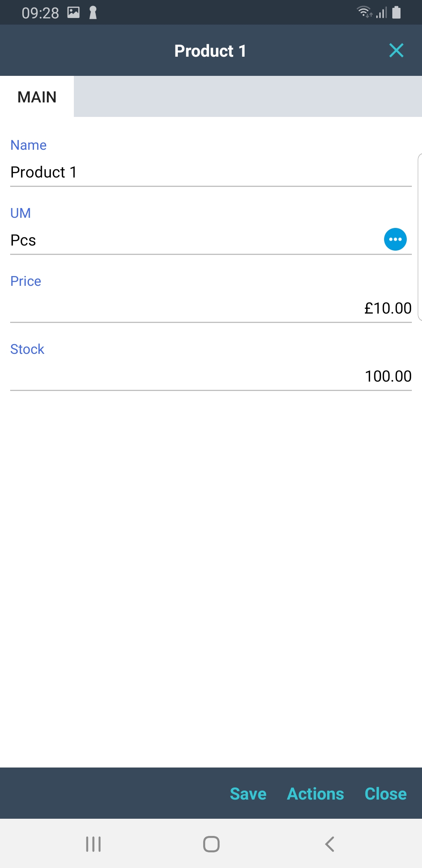Tap the mobile signal strength icon
The width and height of the screenshot is (422, 868).
[382, 13]
